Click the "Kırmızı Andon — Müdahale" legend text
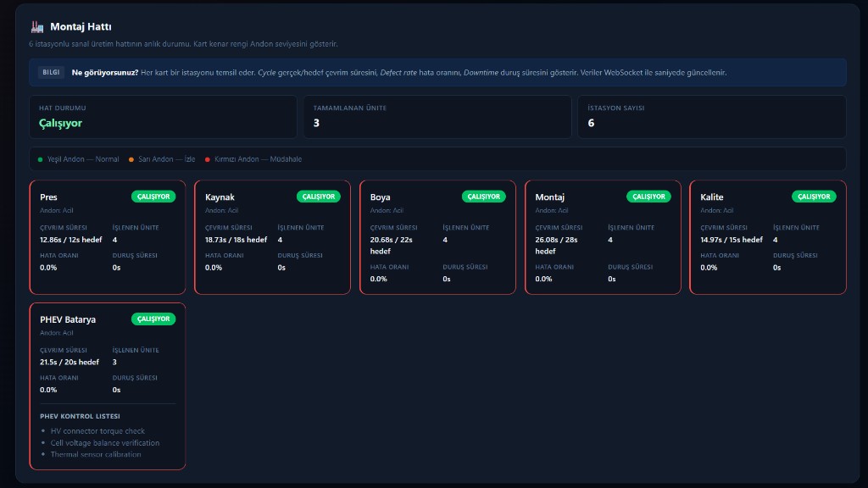The height and width of the screenshot is (488, 868). (x=258, y=159)
